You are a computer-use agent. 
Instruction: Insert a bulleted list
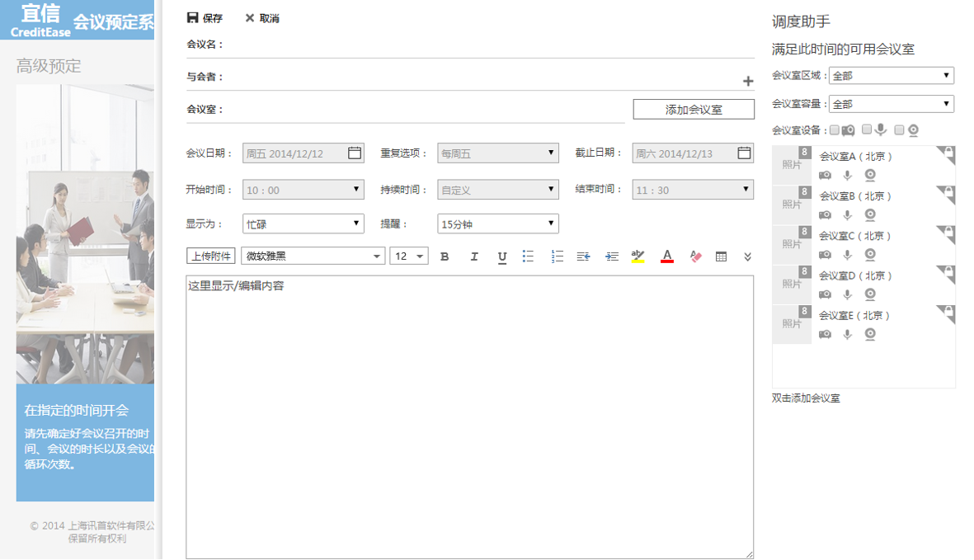[x=528, y=256]
